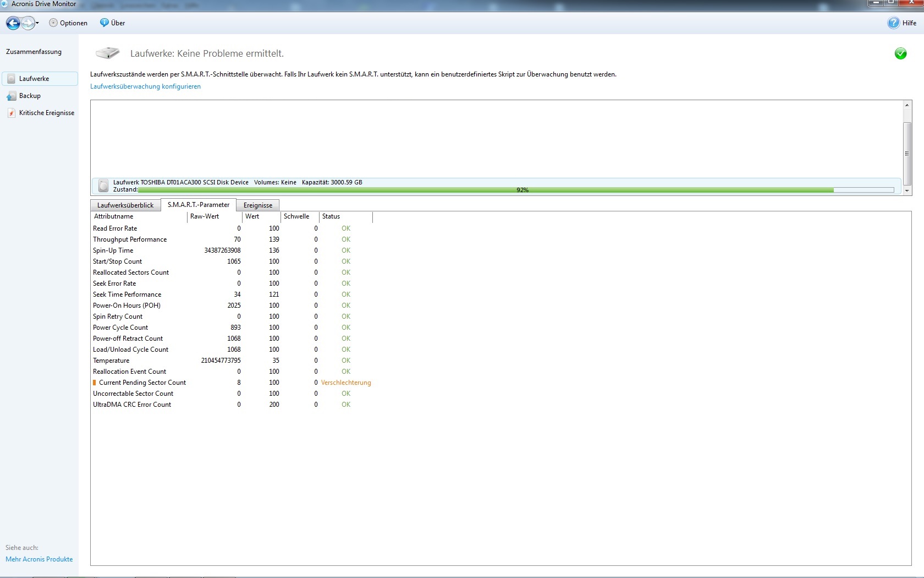Image resolution: width=924 pixels, height=578 pixels.
Task: Select the S.M.A.R.T.-Parameter tab
Action: tap(199, 205)
